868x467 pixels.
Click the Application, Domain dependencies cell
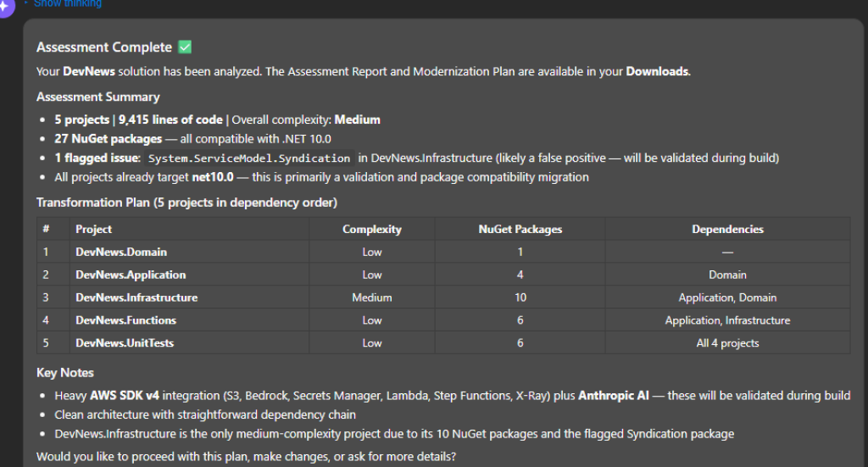[x=727, y=297]
